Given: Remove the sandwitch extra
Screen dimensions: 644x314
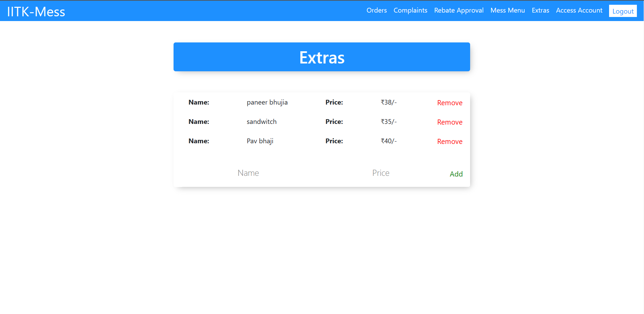Looking at the screenshot, I should point(450,122).
